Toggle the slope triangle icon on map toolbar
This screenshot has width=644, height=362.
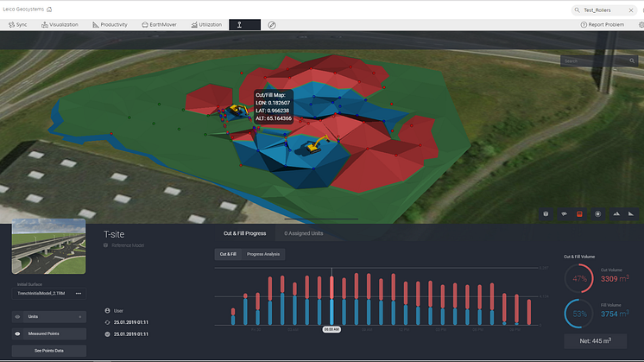coord(633,213)
